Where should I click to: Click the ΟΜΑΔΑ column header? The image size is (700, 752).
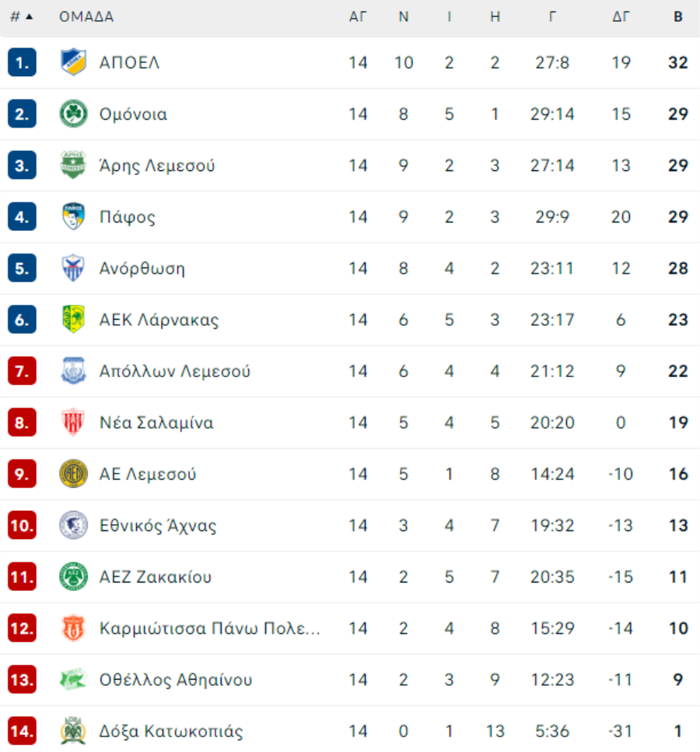pos(86,17)
